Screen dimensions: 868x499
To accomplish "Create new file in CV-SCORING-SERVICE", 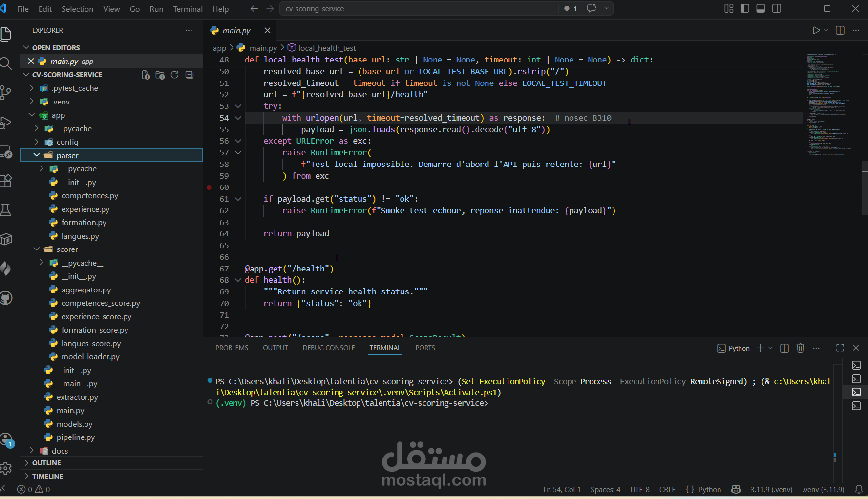I will click(x=146, y=75).
